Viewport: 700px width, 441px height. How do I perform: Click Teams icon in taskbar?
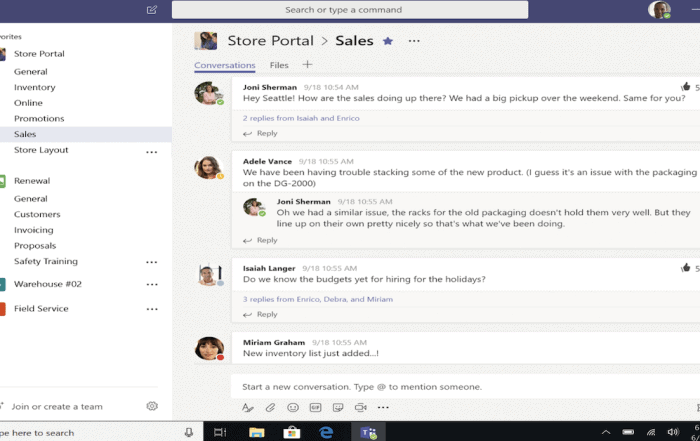click(x=369, y=432)
